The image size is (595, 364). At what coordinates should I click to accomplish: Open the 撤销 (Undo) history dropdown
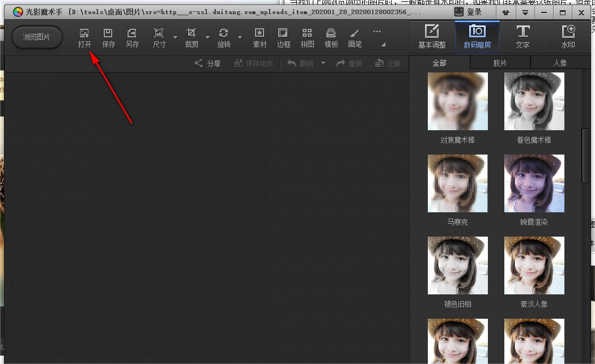click(x=323, y=63)
